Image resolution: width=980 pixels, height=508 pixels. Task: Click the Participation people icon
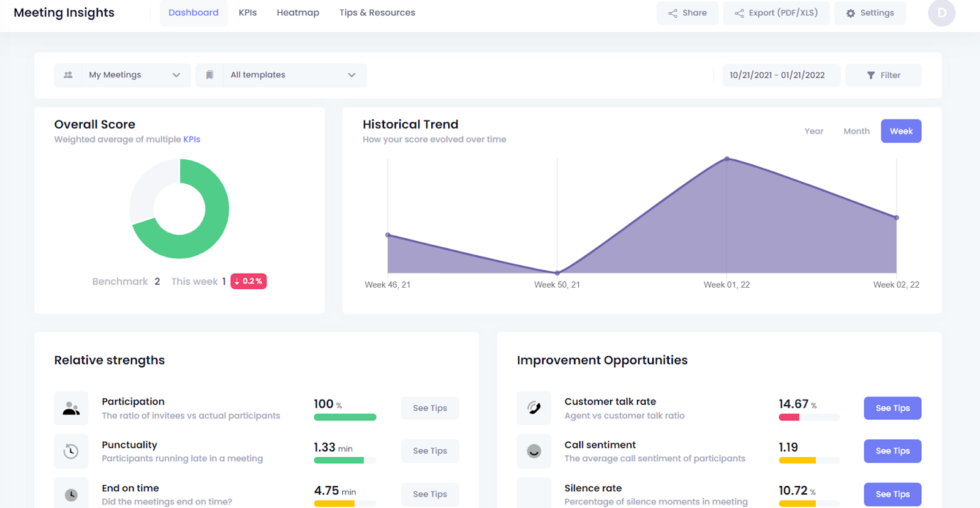click(71, 408)
